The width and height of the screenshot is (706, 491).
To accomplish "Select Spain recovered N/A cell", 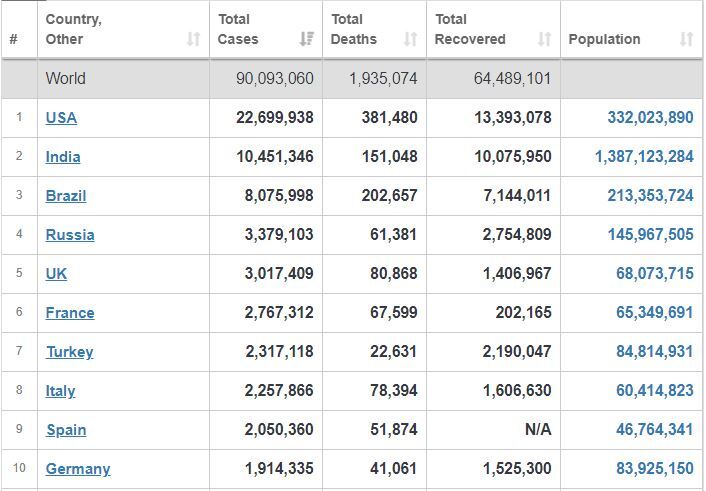I will [x=538, y=430].
